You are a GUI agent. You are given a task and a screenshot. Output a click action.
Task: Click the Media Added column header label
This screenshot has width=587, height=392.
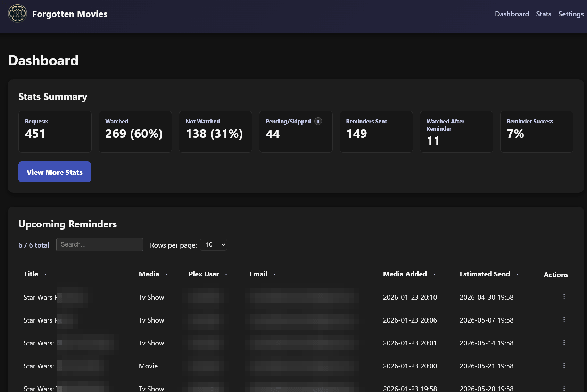click(405, 274)
